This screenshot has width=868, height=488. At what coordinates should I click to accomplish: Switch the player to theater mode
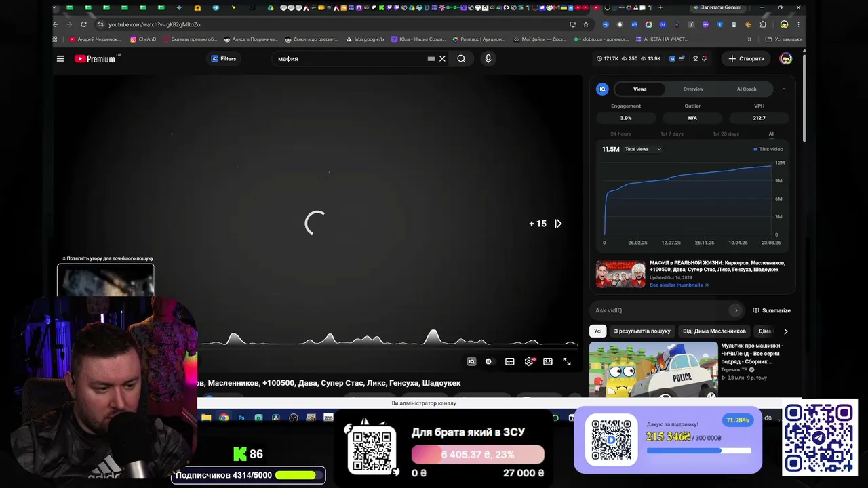(548, 362)
